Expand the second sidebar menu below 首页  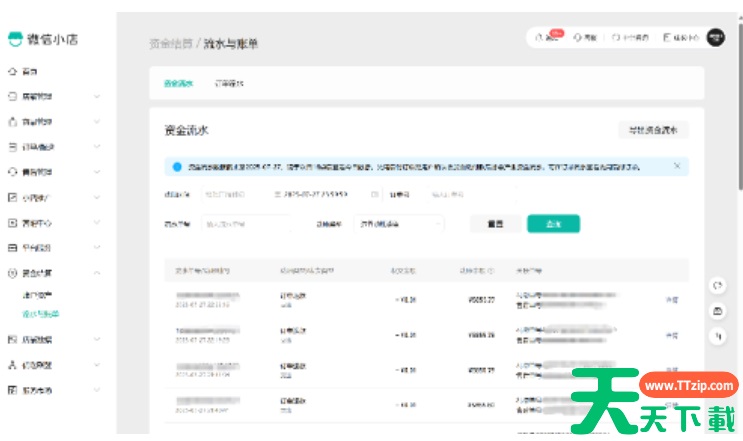pos(97,97)
